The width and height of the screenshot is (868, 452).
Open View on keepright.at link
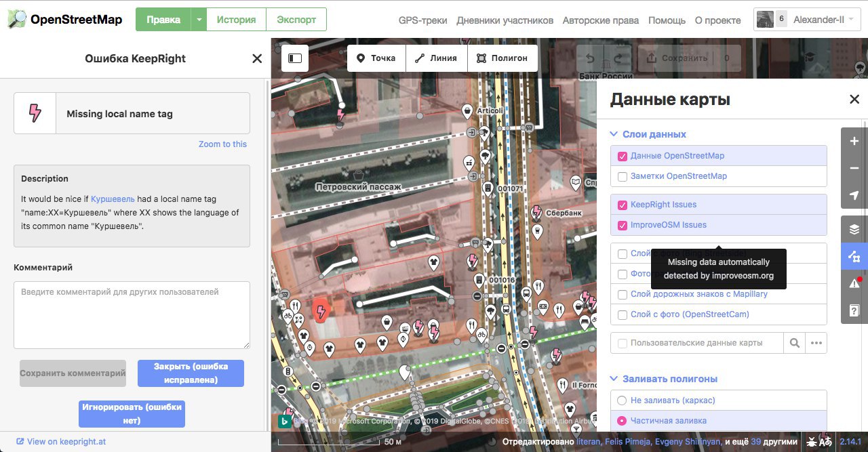click(x=60, y=442)
